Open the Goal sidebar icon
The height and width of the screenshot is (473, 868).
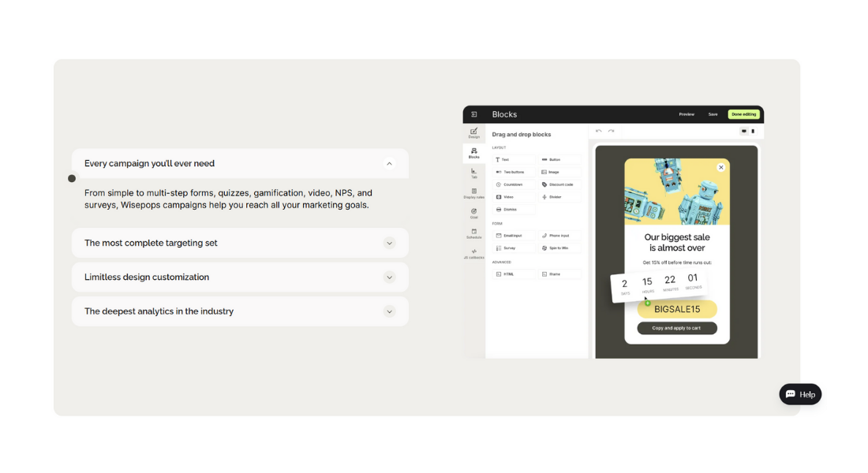point(473,213)
